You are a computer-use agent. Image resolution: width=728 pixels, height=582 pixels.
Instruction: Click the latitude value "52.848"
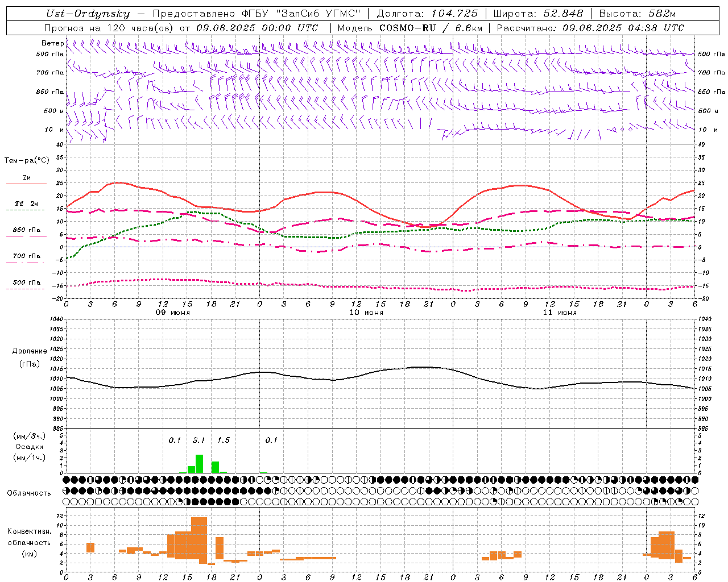coord(563,14)
